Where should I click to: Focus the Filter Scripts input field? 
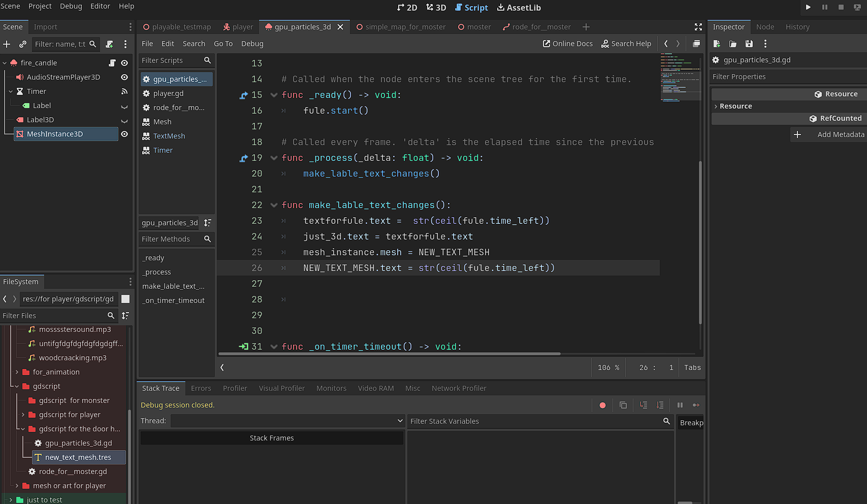coord(177,60)
